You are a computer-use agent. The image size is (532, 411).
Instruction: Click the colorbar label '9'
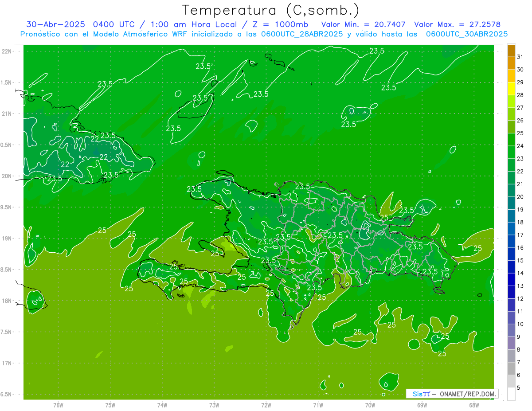click(519, 337)
